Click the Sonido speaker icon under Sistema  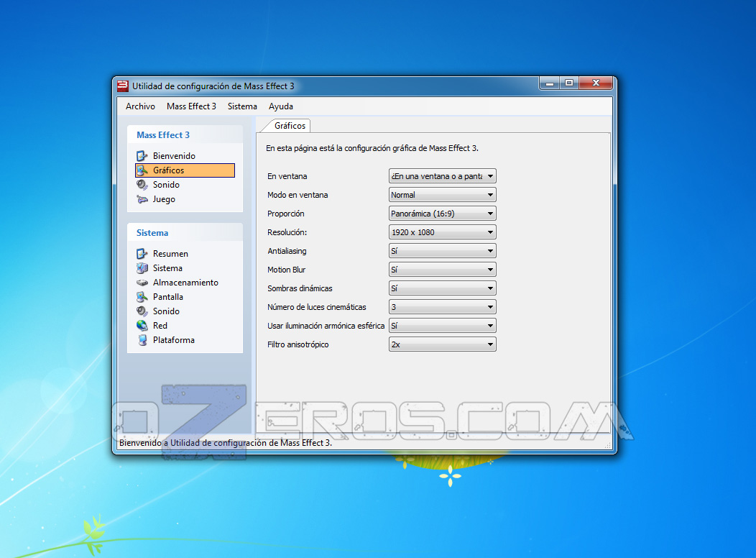pos(142,311)
